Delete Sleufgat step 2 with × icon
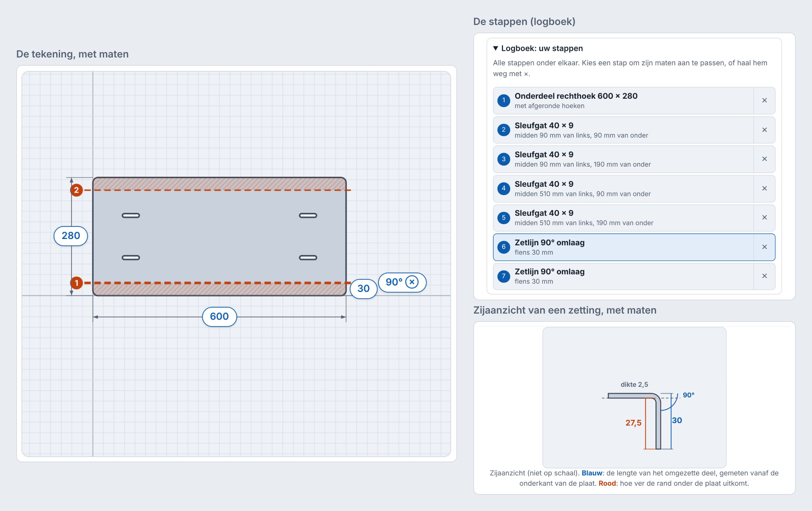This screenshot has width=812, height=511. click(764, 130)
